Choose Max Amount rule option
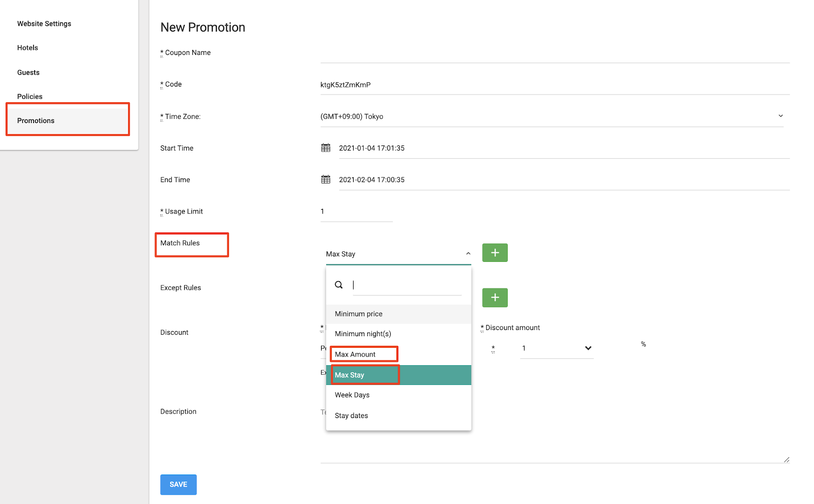This screenshot has width=814, height=504. pos(355,354)
